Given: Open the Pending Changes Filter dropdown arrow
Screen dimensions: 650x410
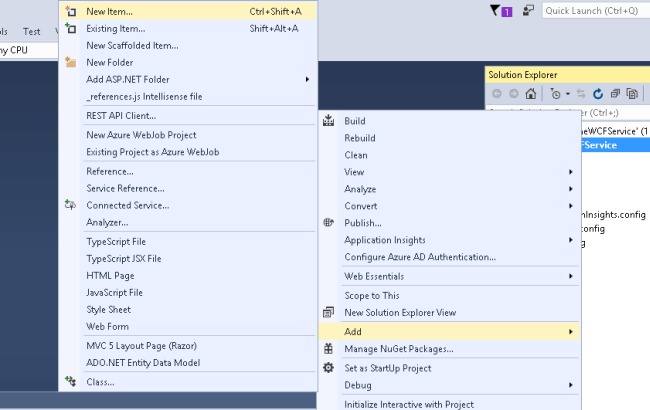Looking at the screenshot, I should (568, 94).
